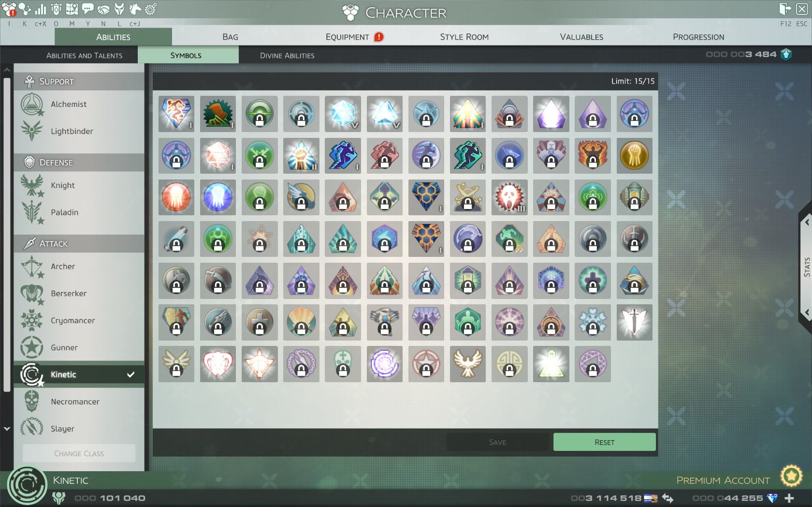This screenshot has height=507, width=812.
Task: Click the Premium Account star badge
Action: pos(791,476)
